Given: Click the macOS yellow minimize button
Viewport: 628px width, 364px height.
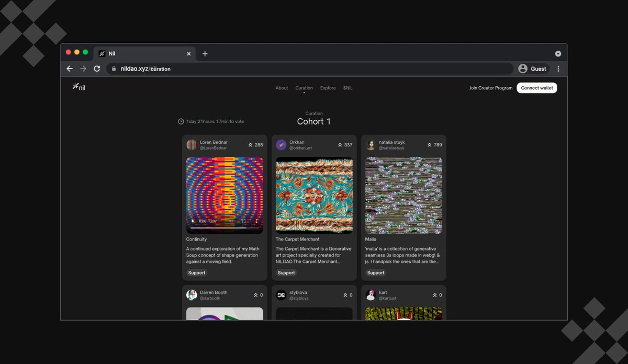Looking at the screenshot, I should click(x=77, y=52).
